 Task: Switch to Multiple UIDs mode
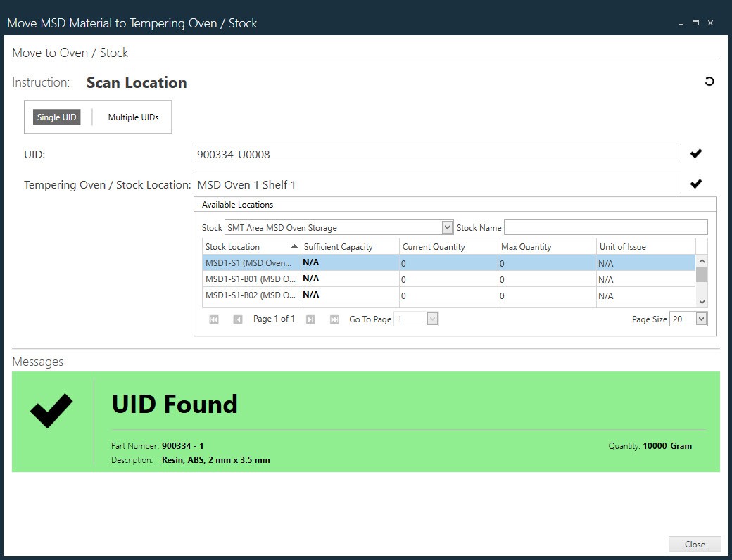pyautogui.click(x=133, y=117)
